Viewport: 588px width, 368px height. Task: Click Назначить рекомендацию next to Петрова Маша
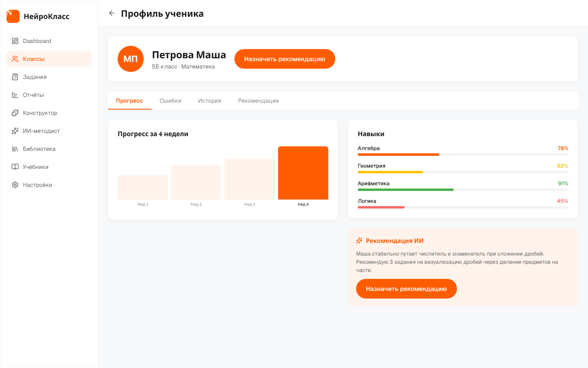(285, 58)
